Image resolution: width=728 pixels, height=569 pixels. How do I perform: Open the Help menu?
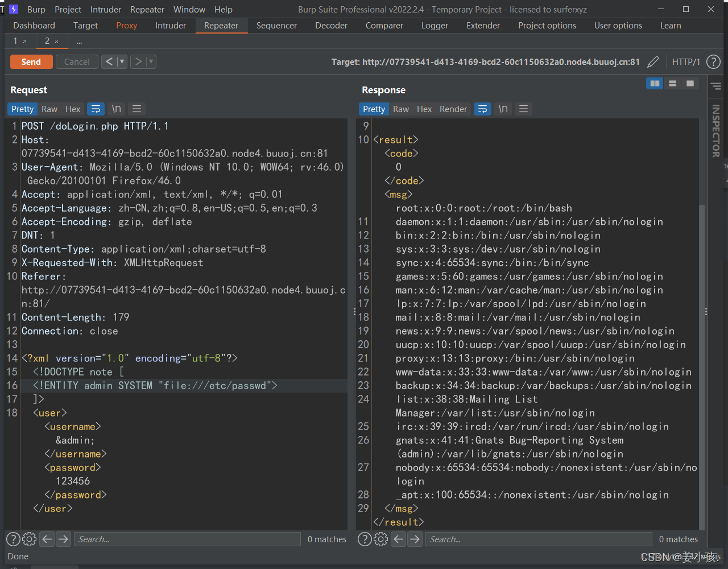pos(224,10)
